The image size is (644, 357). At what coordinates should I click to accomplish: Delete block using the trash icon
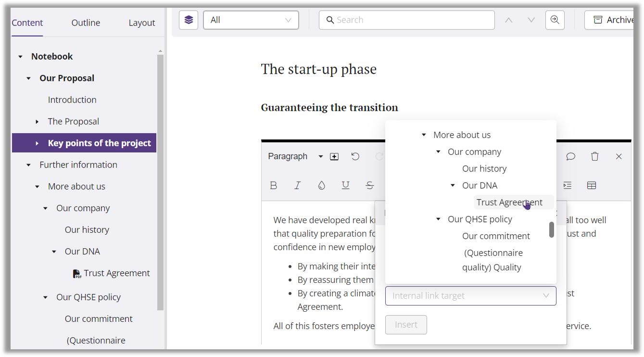[x=594, y=156]
